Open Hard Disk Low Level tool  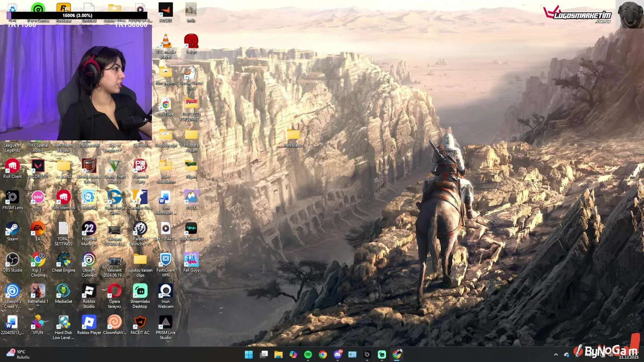(x=63, y=327)
